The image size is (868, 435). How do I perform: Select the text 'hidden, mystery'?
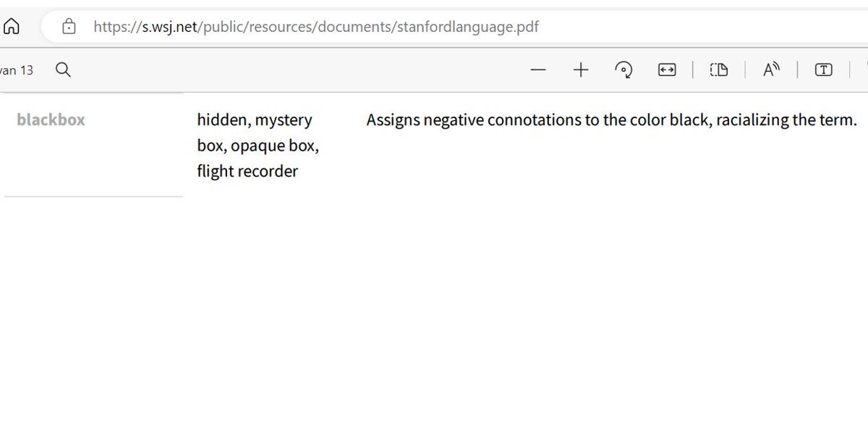[255, 120]
